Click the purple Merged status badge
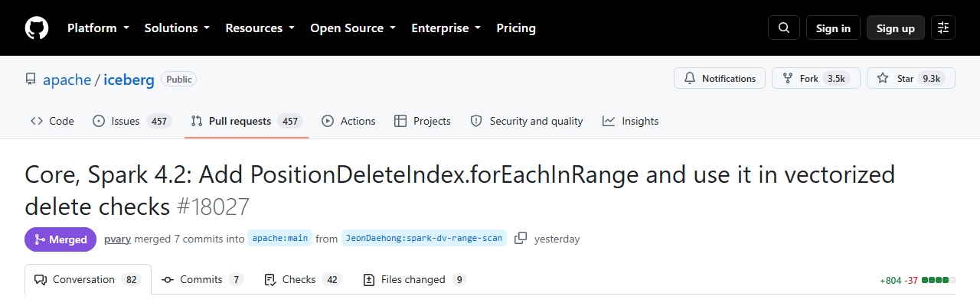The width and height of the screenshot is (980, 306). click(x=60, y=239)
